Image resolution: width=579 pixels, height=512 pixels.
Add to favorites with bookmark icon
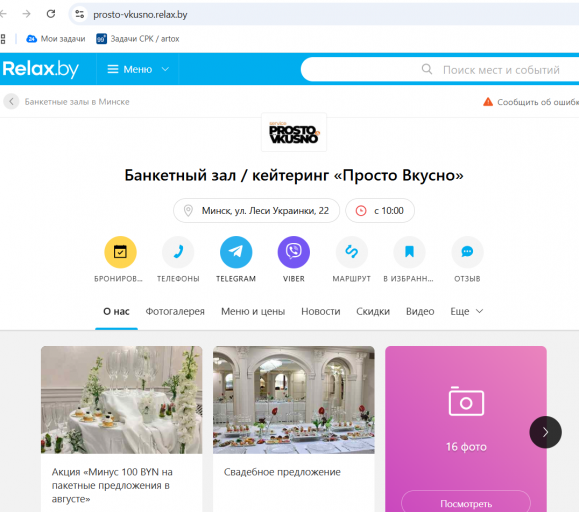tap(409, 252)
